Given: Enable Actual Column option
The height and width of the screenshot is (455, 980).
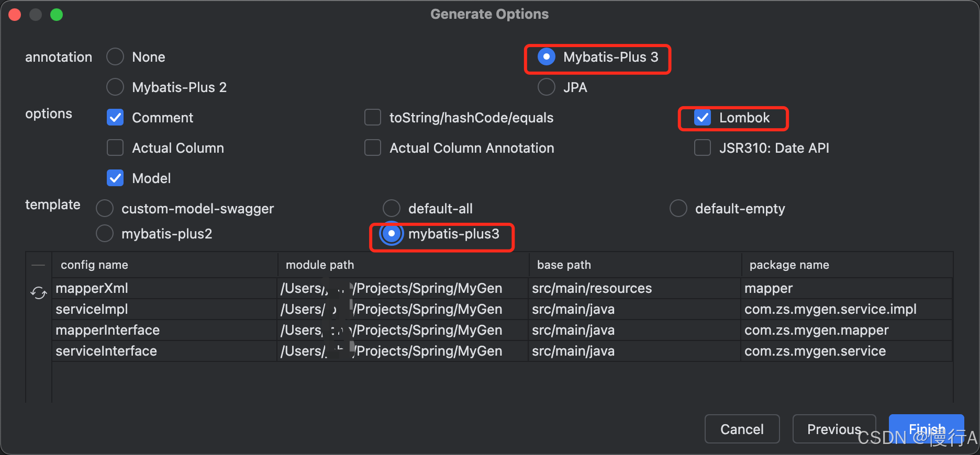Looking at the screenshot, I should (115, 147).
